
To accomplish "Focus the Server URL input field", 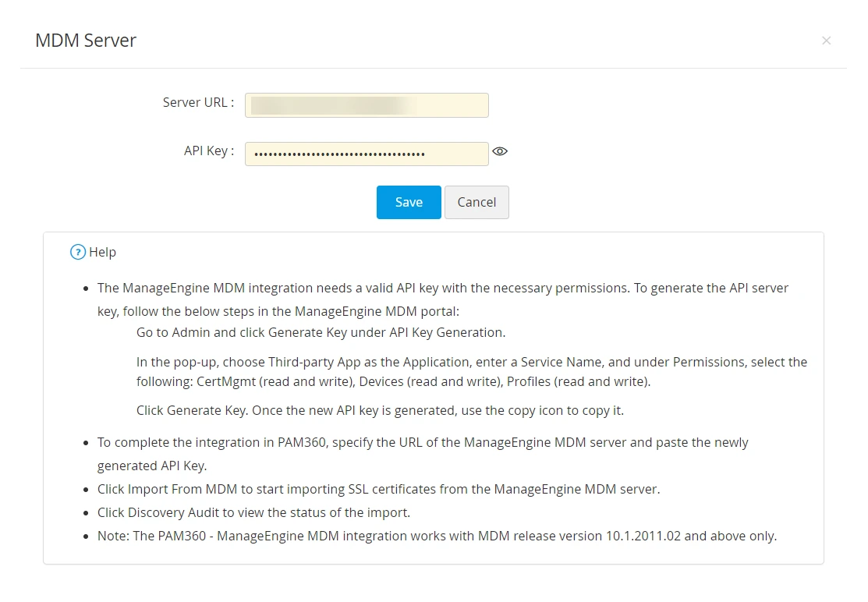I will coord(367,105).
